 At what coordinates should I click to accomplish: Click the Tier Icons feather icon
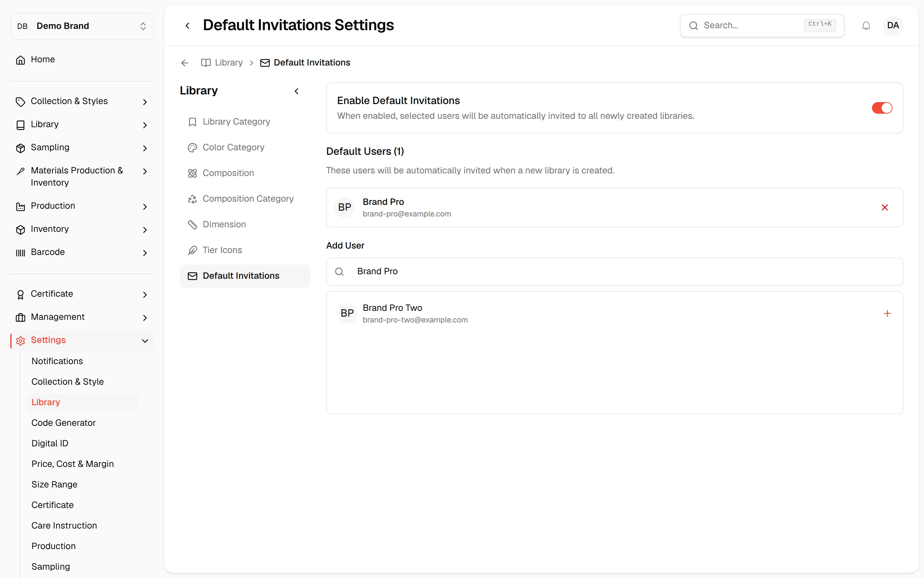pos(193,250)
